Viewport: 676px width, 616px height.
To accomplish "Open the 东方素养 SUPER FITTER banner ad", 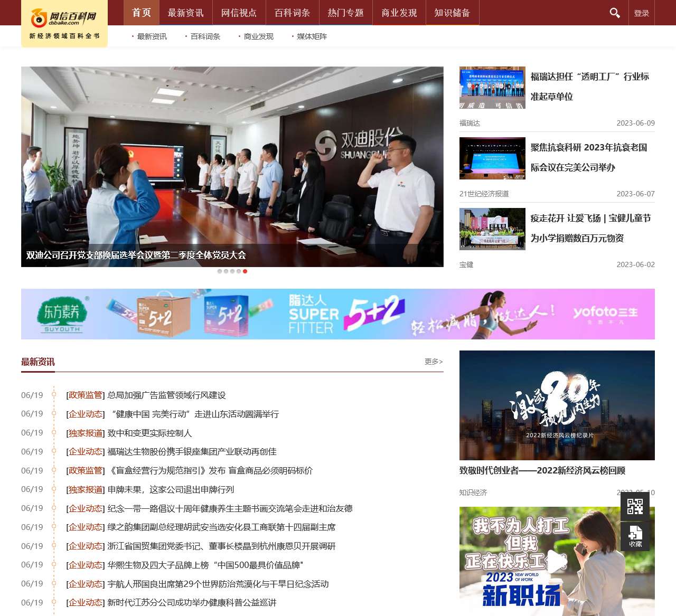I will (338, 314).
